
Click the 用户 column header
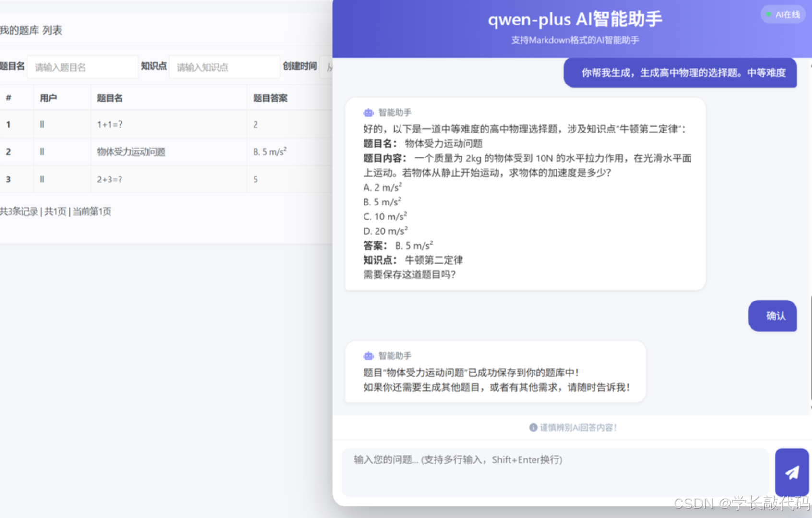tap(49, 97)
